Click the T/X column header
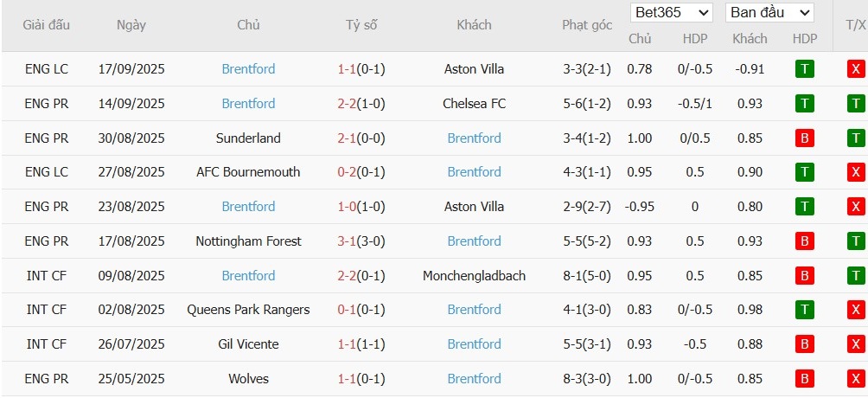This screenshot has height=398, width=868. (x=850, y=25)
